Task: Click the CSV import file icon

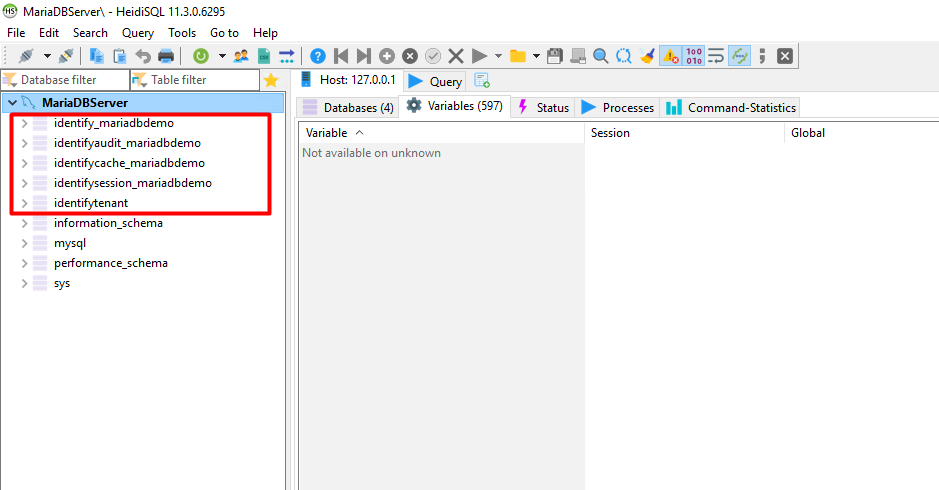Action: 264,56
